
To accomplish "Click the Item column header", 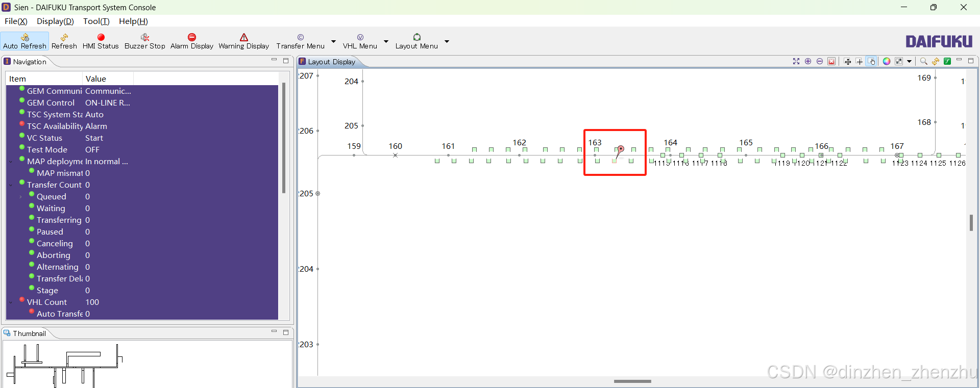I will coord(44,79).
